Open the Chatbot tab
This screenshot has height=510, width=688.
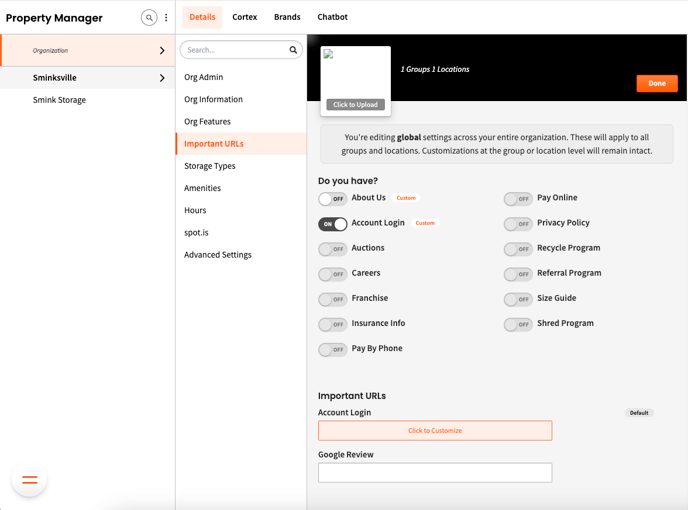click(332, 17)
